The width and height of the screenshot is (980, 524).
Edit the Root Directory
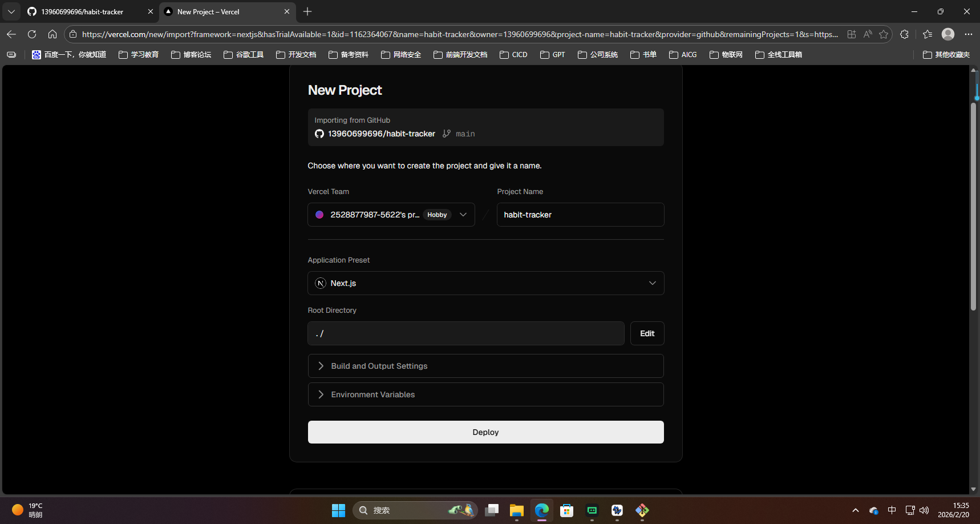coord(647,333)
